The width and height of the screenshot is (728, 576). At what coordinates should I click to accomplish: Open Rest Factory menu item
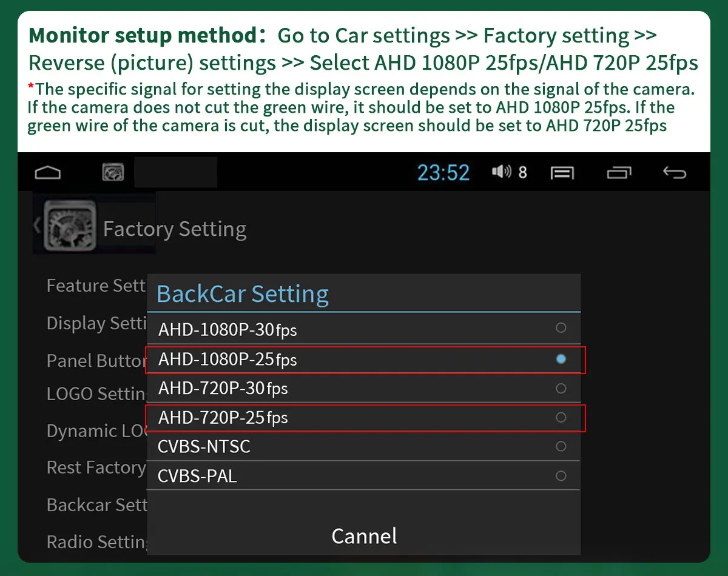tap(96, 467)
